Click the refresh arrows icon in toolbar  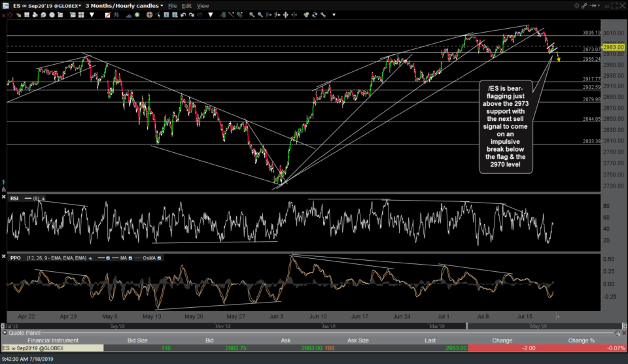tap(315, 15)
